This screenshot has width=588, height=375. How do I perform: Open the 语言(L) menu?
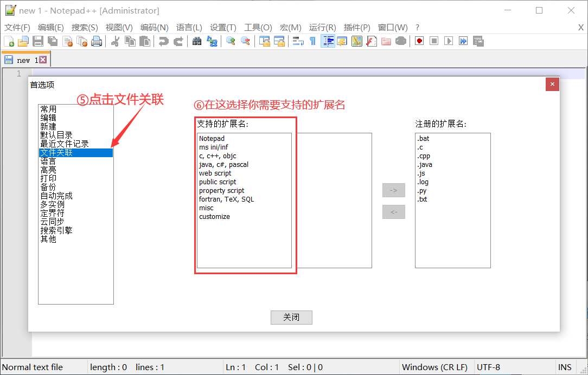[x=189, y=27]
